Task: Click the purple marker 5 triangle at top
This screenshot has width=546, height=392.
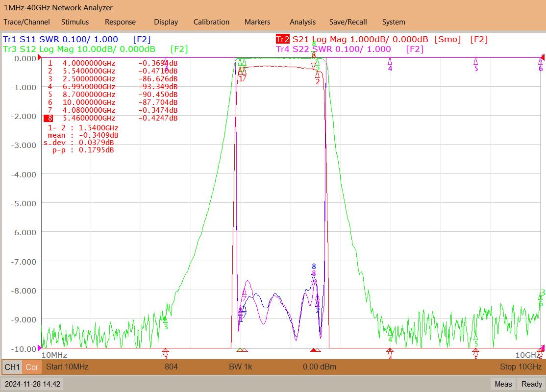Action: 475,61
